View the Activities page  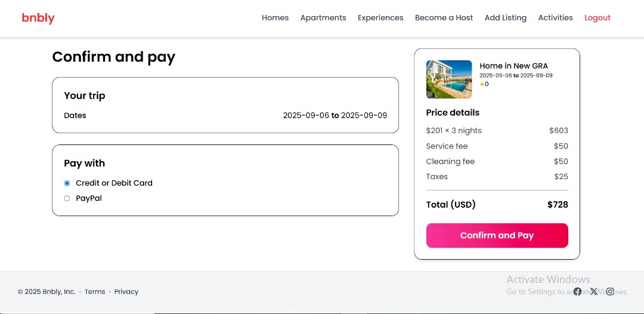pyautogui.click(x=555, y=18)
